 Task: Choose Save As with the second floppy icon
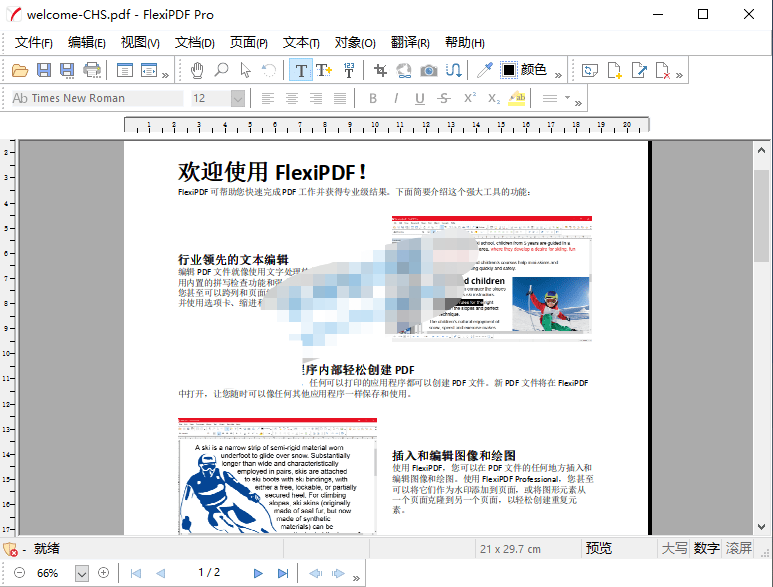pyautogui.click(x=67, y=70)
